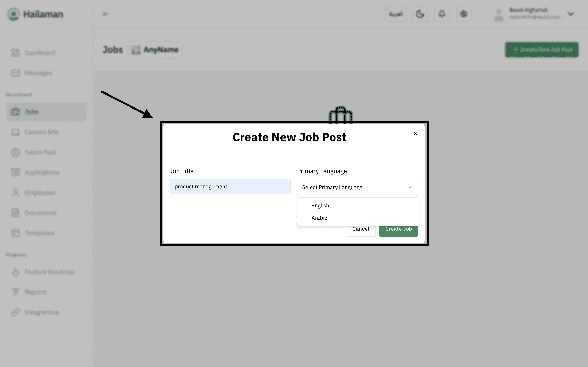Navigate to Applications in the sidebar

point(42,173)
